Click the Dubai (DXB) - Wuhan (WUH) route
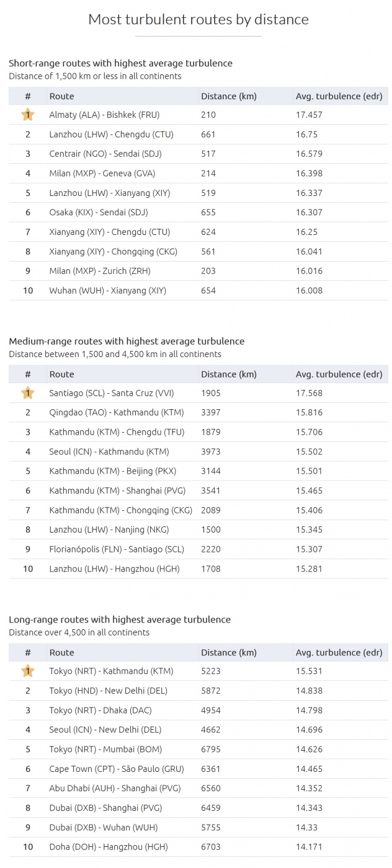This screenshot has width=392, height=868. [104, 827]
